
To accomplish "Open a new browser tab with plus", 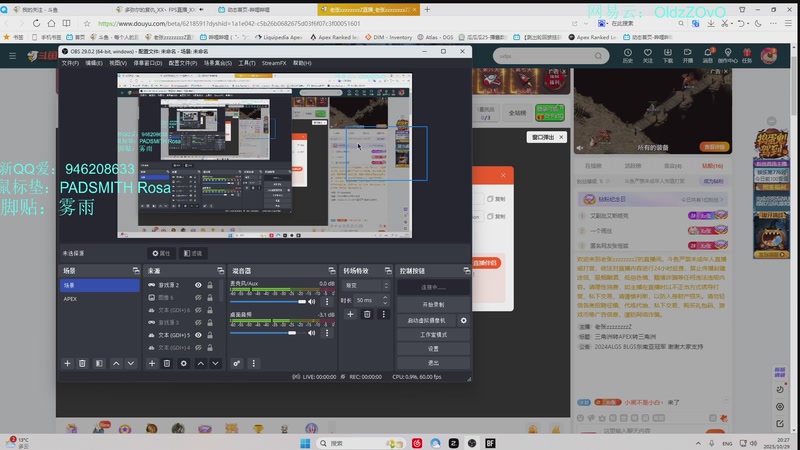I will point(427,9).
